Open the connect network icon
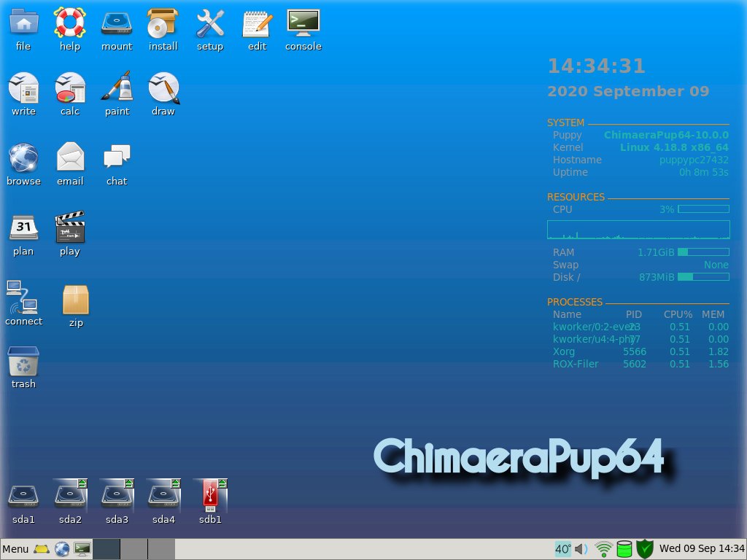The height and width of the screenshot is (560, 747). (x=23, y=297)
